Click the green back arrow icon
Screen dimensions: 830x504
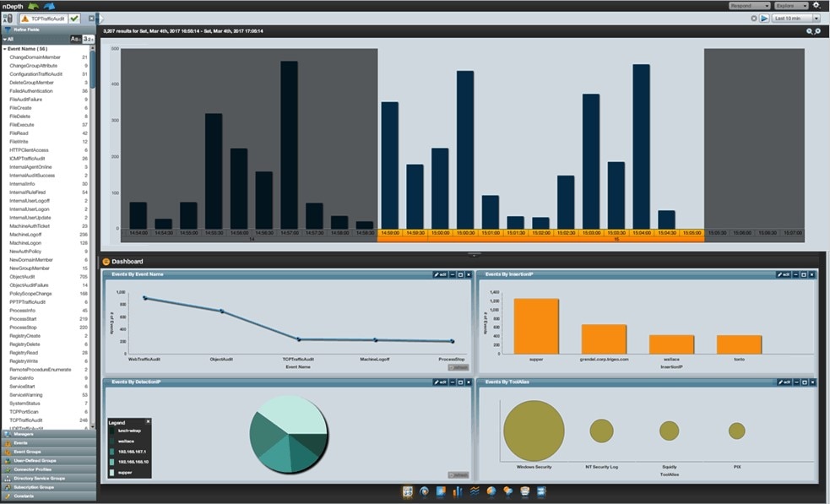[33, 6]
